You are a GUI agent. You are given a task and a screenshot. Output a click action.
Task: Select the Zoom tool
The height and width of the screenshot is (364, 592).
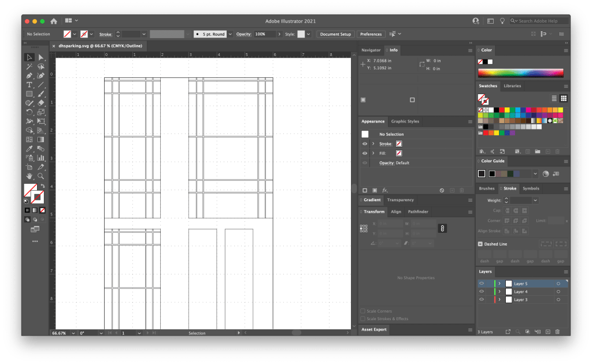(41, 176)
